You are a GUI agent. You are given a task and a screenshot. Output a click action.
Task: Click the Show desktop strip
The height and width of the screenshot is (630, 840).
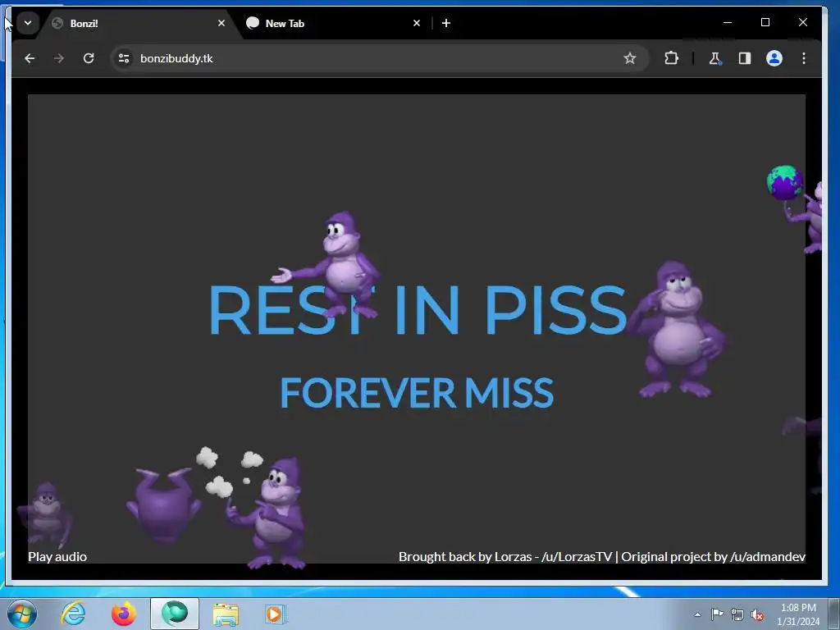click(833, 614)
